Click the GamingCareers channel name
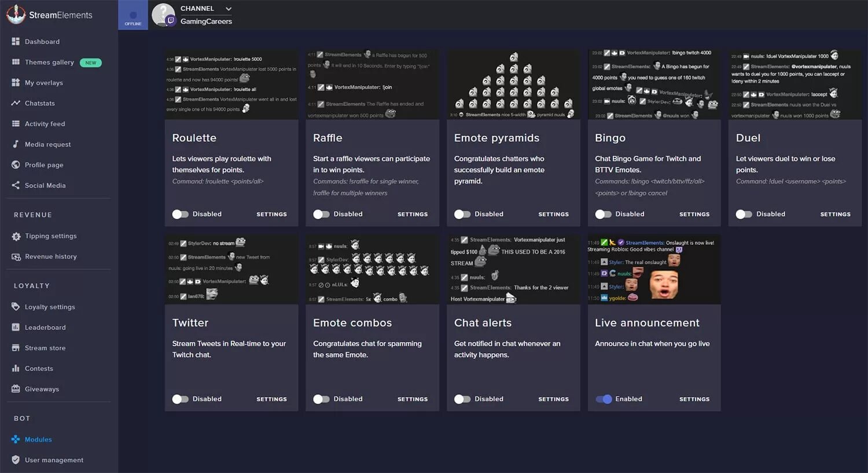Screen dimensions: 868x473 206,21
